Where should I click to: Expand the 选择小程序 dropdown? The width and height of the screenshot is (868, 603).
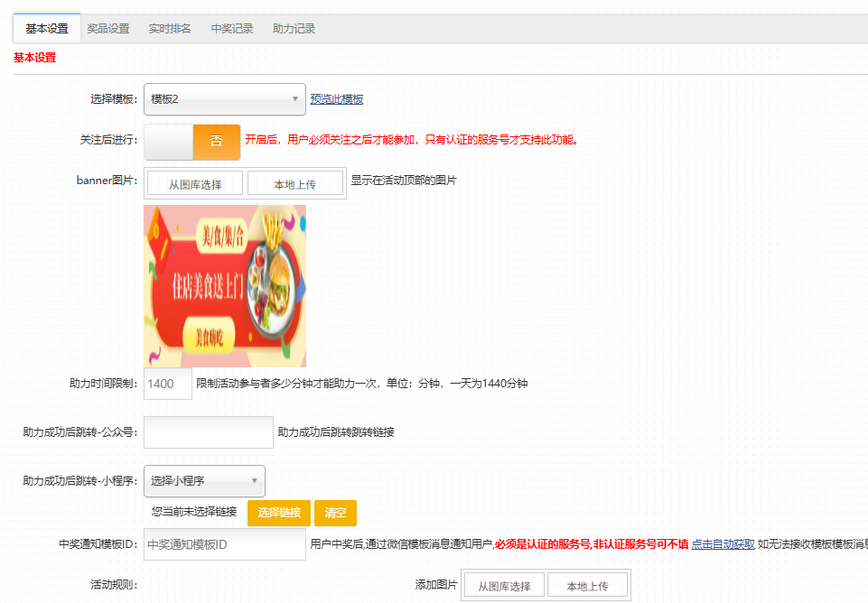(204, 481)
